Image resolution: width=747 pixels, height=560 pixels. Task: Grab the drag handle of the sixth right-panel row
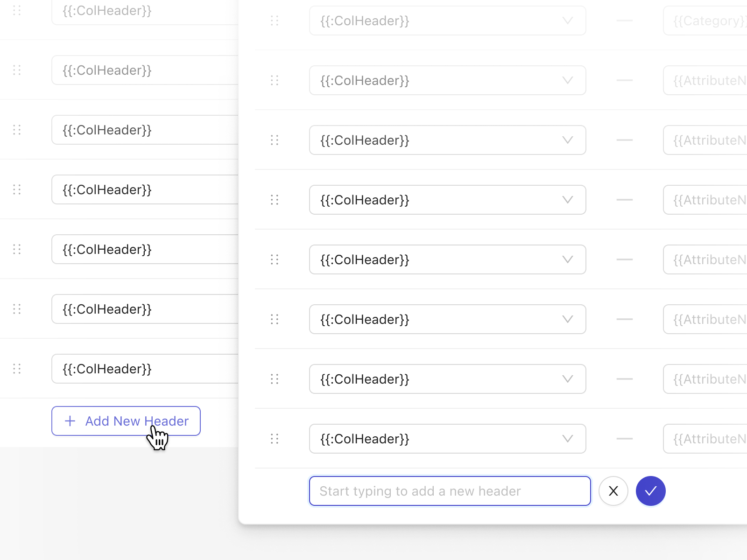coord(275,319)
